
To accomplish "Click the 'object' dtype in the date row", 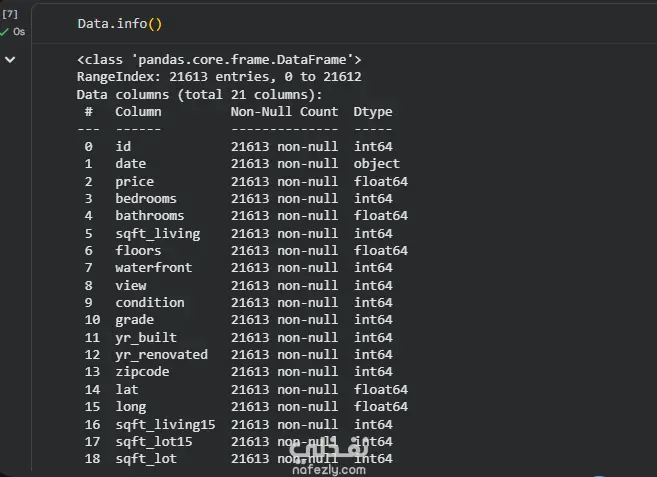I will pyautogui.click(x=376, y=164).
